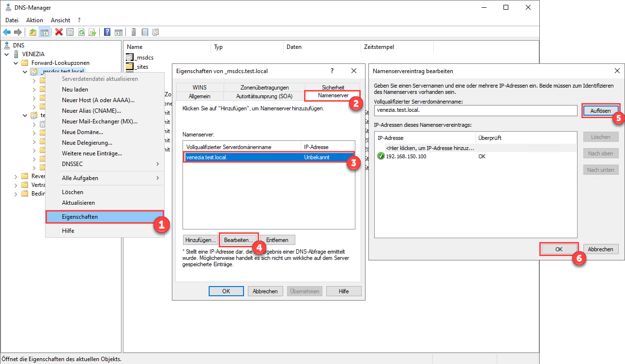This screenshot has width=625, height=364.
Task: Select the venezia.test.local. nameserver row
Action: 269,157
